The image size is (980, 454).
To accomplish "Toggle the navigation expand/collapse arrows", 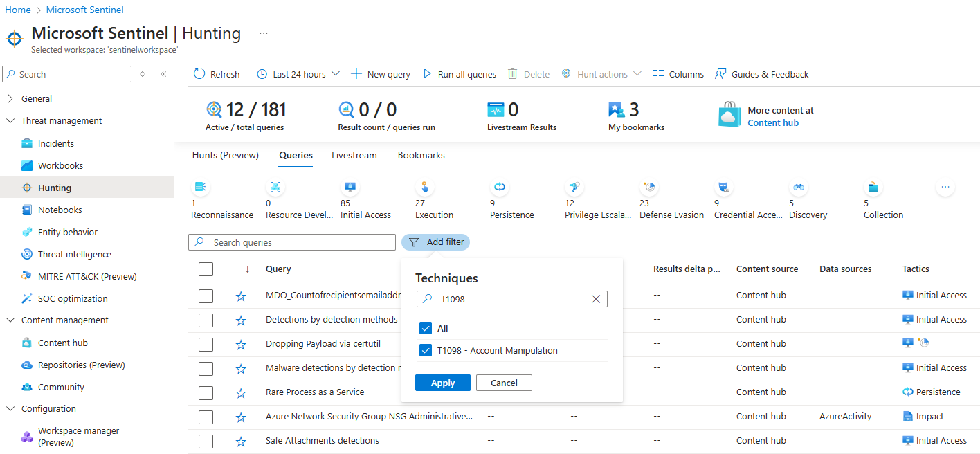I will pyautogui.click(x=143, y=74).
